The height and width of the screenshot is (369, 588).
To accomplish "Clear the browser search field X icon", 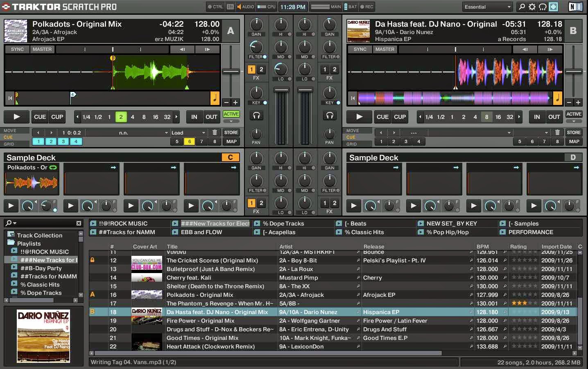I will pyautogui.click(x=79, y=223).
